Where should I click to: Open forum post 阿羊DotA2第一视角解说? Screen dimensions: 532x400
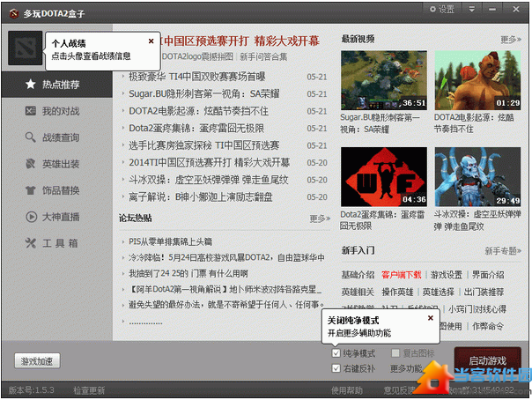coord(225,289)
